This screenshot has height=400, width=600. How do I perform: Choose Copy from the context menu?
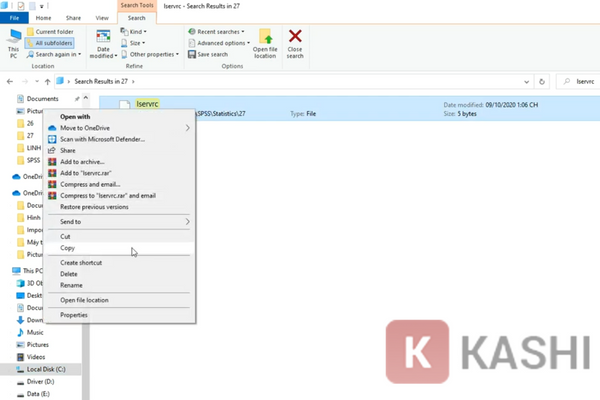pyautogui.click(x=68, y=248)
